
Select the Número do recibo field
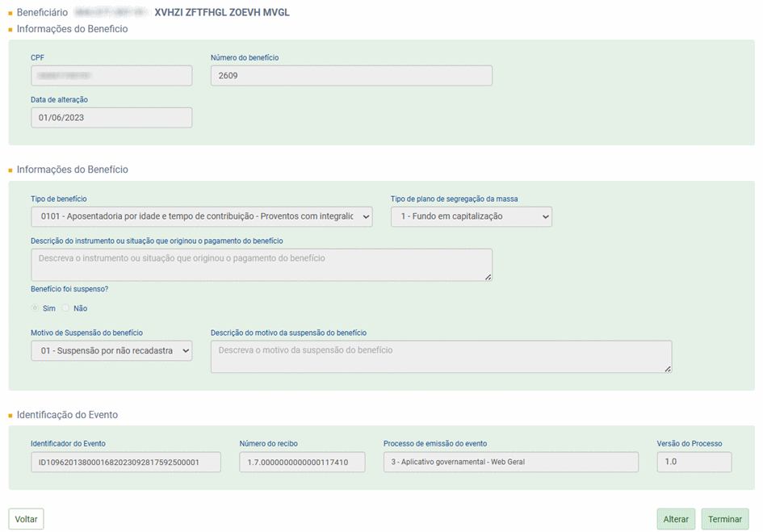(302, 462)
